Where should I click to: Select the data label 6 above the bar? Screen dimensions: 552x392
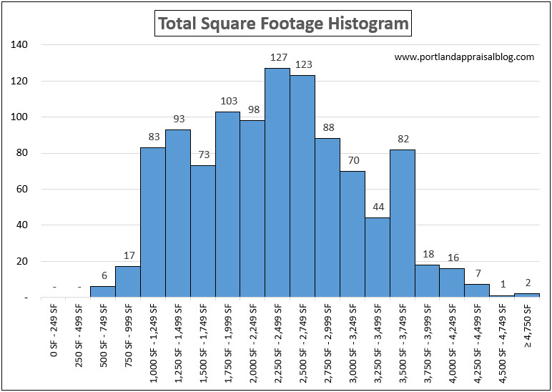pyautogui.click(x=102, y=276)
